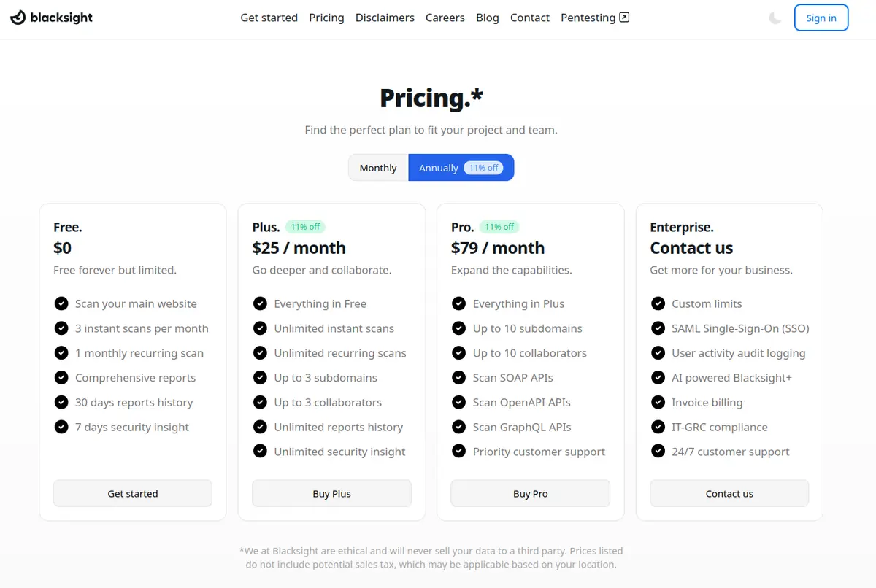Click checkmark beside 24/7 customer support
Image resolution: width=876 pixels, height=588 pixels.
(658, 452)
